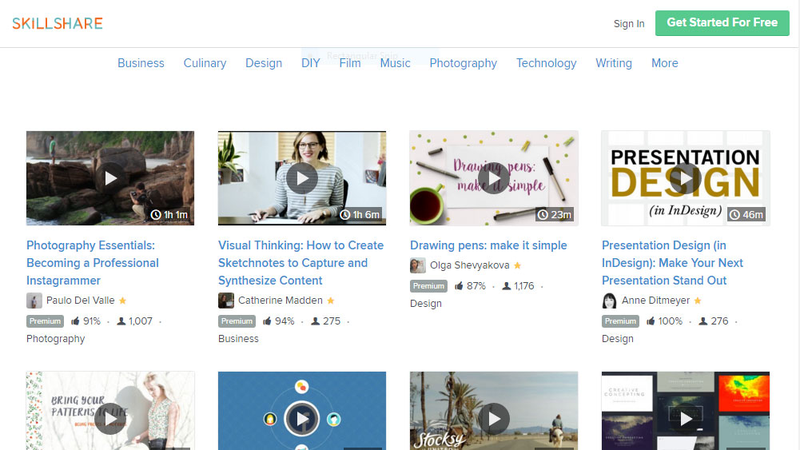Open the More categories menu
This screenshot has height=450, width=800.
pyautogui.click(x=665, y=63)
